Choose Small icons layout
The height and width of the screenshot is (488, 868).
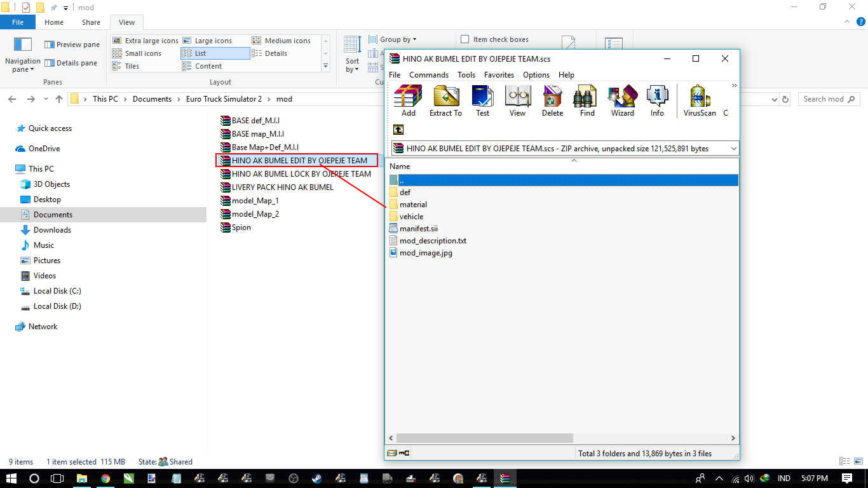tap(137, 53)
